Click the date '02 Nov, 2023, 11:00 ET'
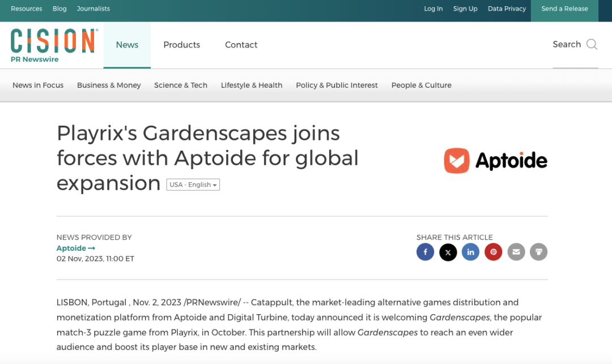The height and width of the screenshot is (364, 612). [95, 259]
